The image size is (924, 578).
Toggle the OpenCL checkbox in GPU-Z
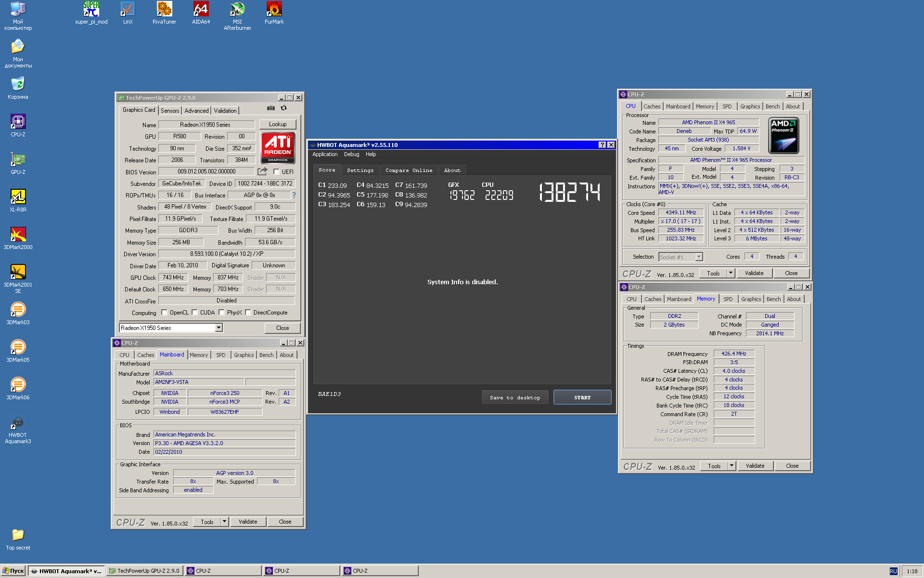click(164, 312)
